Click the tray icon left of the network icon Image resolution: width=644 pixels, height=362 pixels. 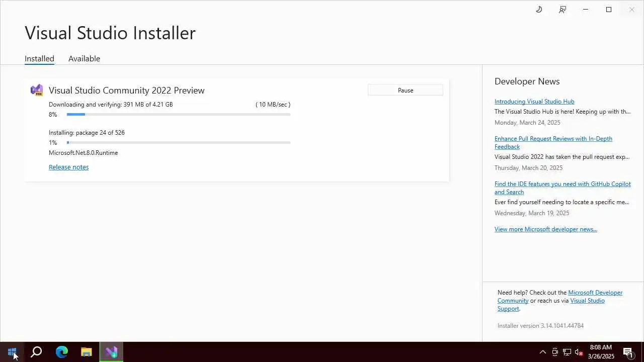pyautogui.click(x=555, y=352)
